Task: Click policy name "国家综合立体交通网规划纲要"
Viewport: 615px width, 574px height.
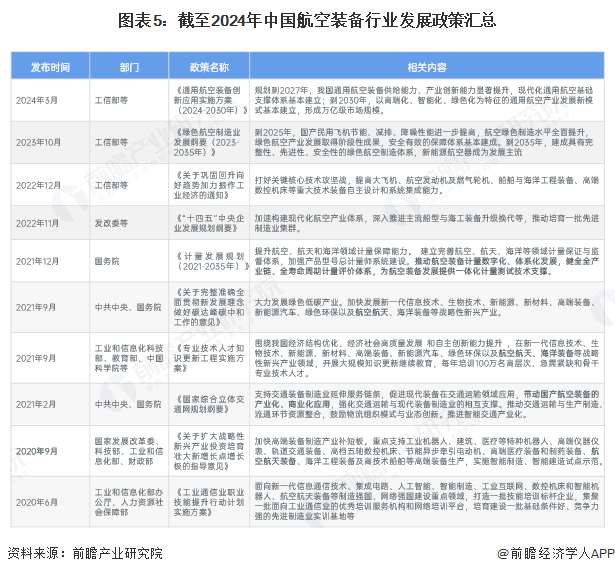Action: (x=209, y=404)
